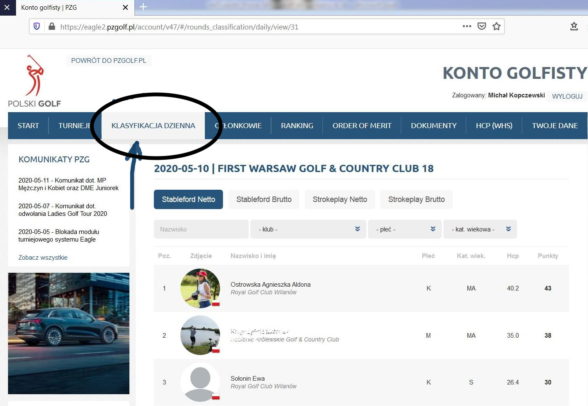Close the Konto golfisty browser tab
Screen dimensions: 588x406
(125, 7)
